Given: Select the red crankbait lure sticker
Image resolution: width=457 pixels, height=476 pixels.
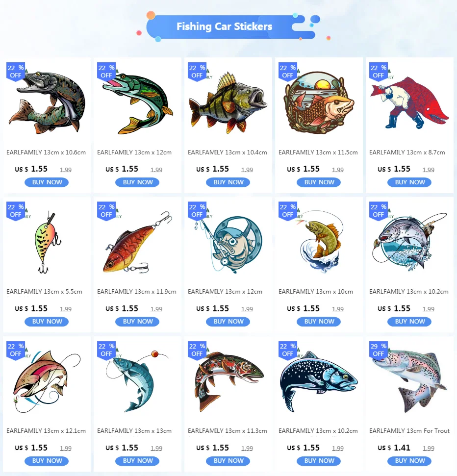Looking at the screenshot, I should click(138, 242).
